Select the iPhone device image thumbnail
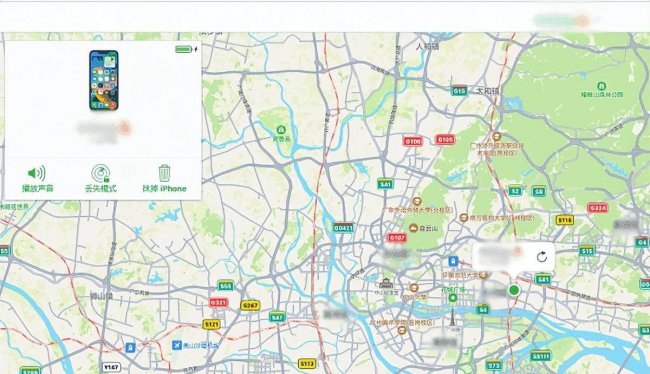 pos(104,80)
